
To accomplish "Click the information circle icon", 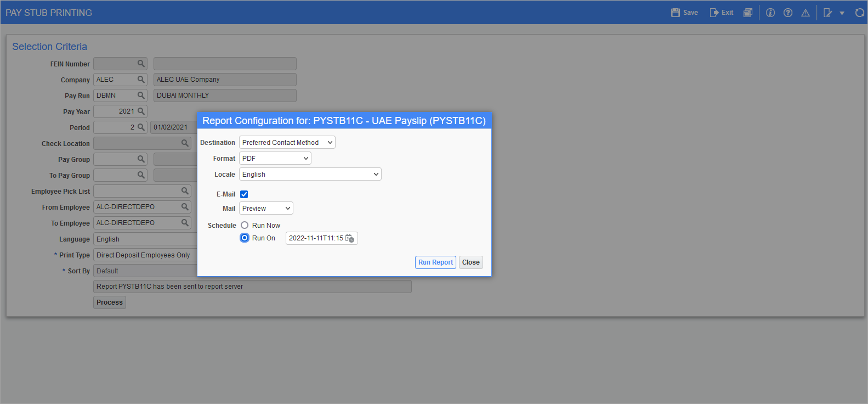I will click(770, 13).
